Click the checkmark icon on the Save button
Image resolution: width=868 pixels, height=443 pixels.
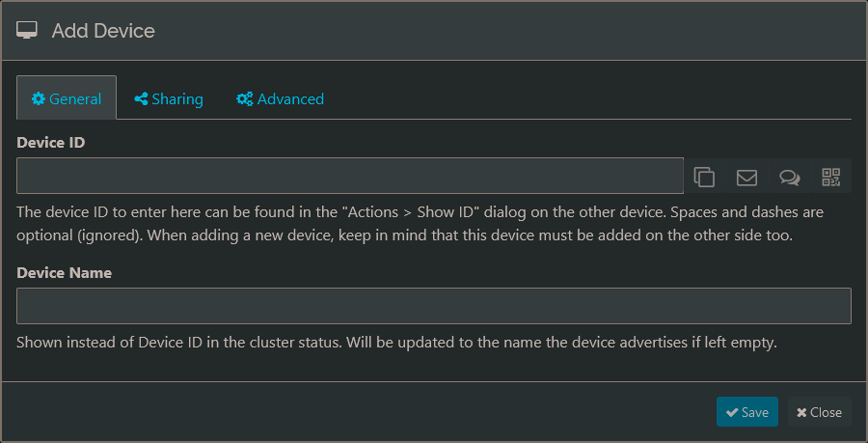(732, 412)
